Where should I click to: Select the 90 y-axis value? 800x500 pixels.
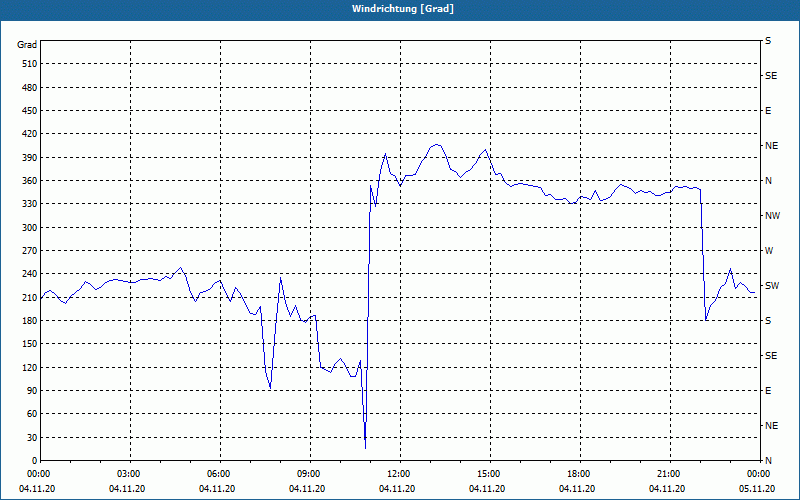32,391
